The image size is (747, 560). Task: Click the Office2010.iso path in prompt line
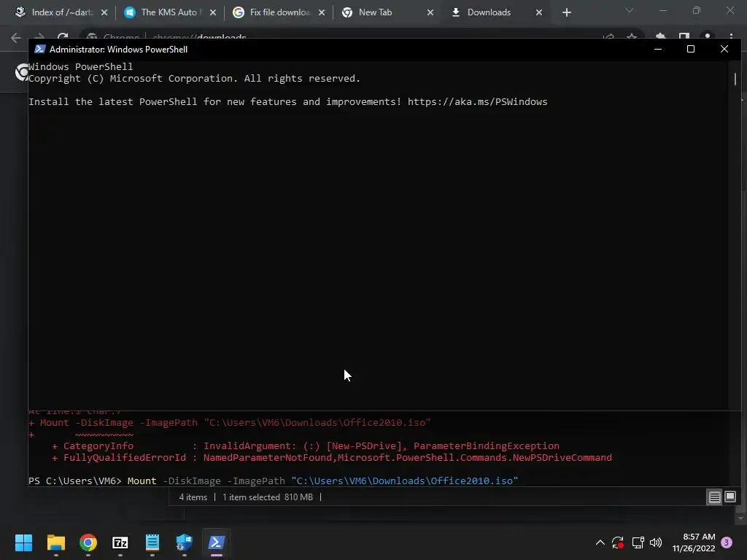point(404,481)
